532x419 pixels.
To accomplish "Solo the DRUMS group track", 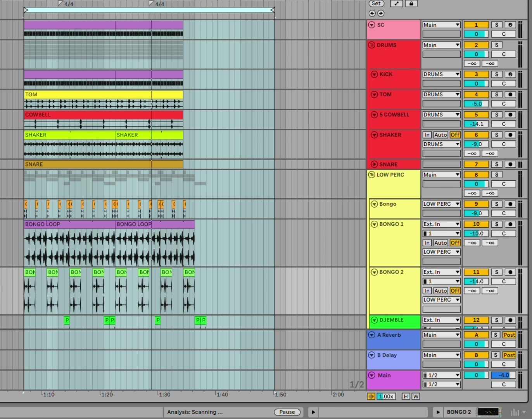I will [x=497, y=45].
